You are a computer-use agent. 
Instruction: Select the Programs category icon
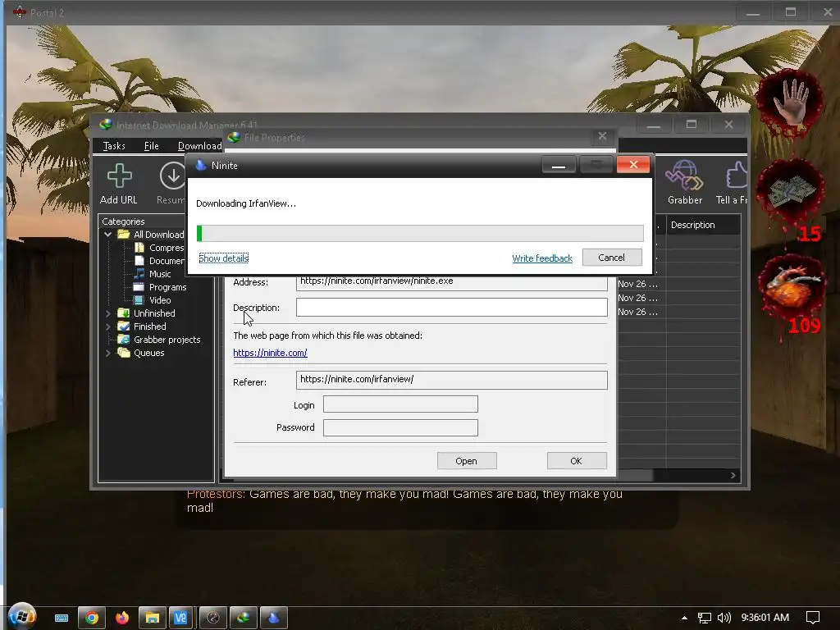(139, 287)
